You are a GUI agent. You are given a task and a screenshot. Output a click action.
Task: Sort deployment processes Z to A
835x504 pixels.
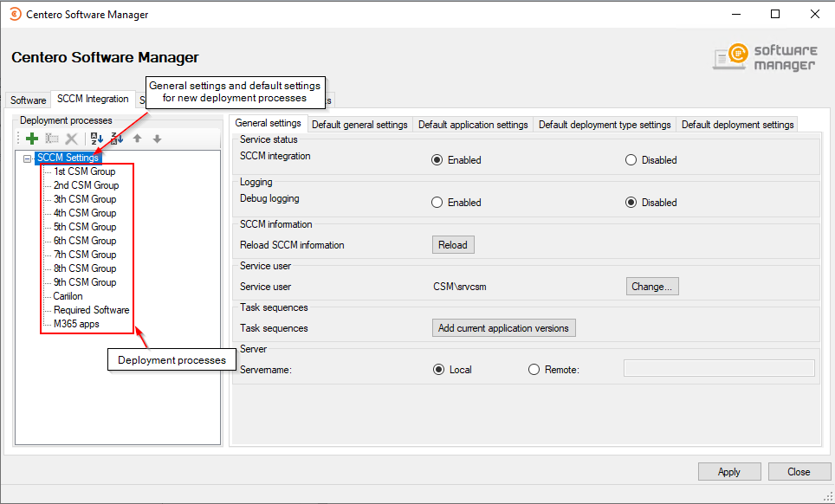[117, 139]
